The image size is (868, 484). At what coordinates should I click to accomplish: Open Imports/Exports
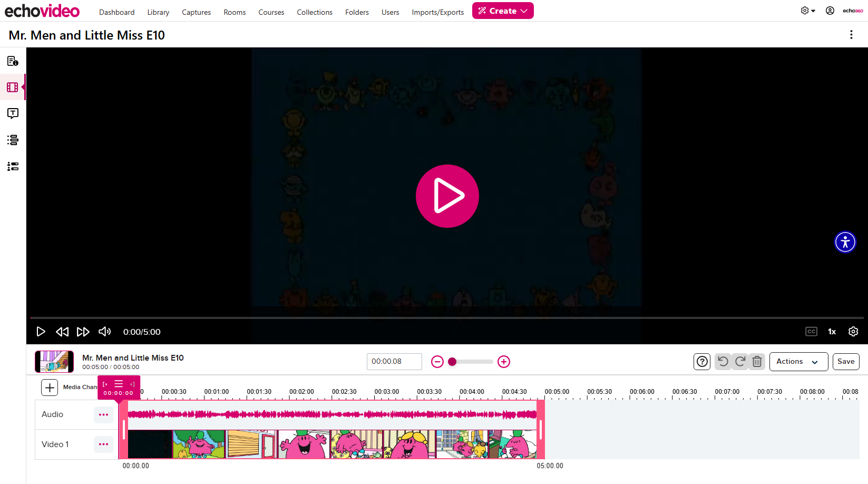[438, 12]
